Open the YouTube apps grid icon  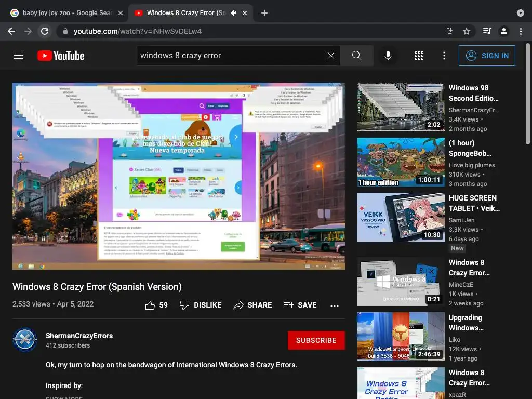click(x=419, y=56)
